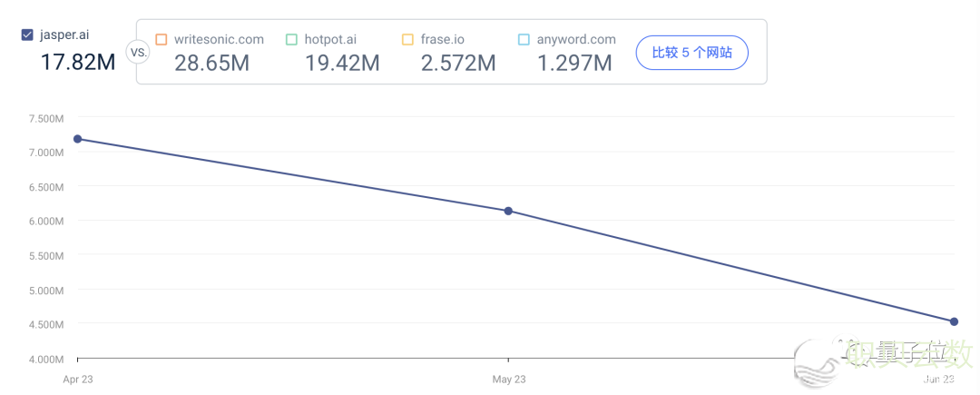Click the VS. circle badge
The width and height of the screenshot is (980, 395).
click(138, 53)
